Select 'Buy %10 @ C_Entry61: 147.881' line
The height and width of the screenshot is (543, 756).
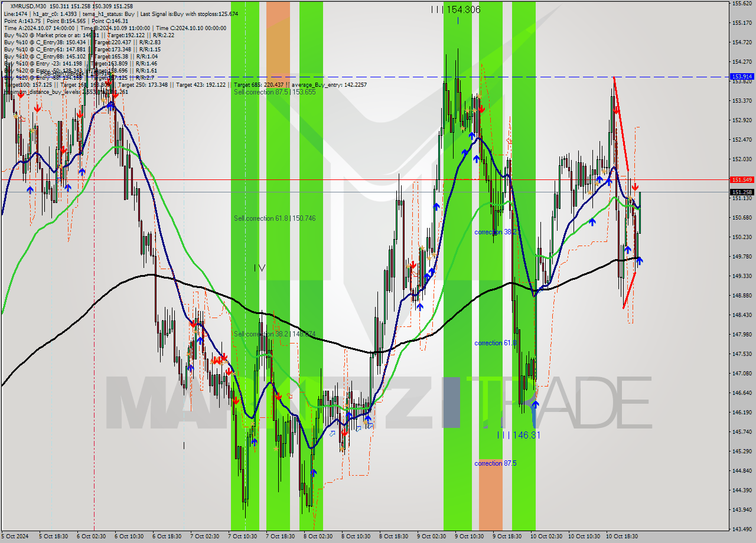coord(82,49)
